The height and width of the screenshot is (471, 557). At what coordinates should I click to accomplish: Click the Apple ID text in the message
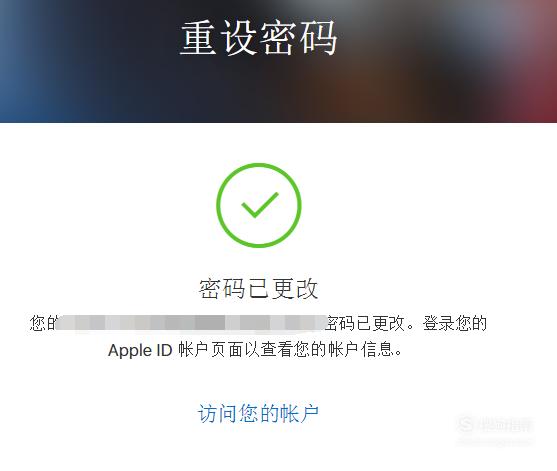tap(140, 350)
